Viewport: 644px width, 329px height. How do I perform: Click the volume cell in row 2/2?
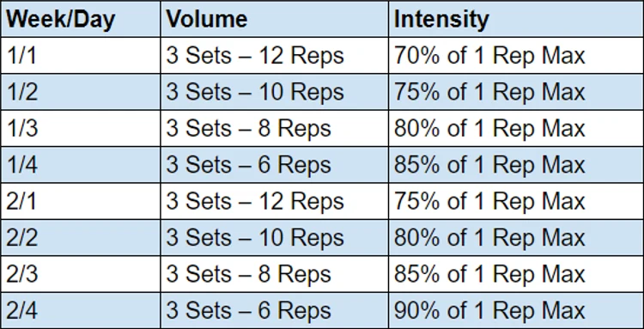click(x=275, y=238)
